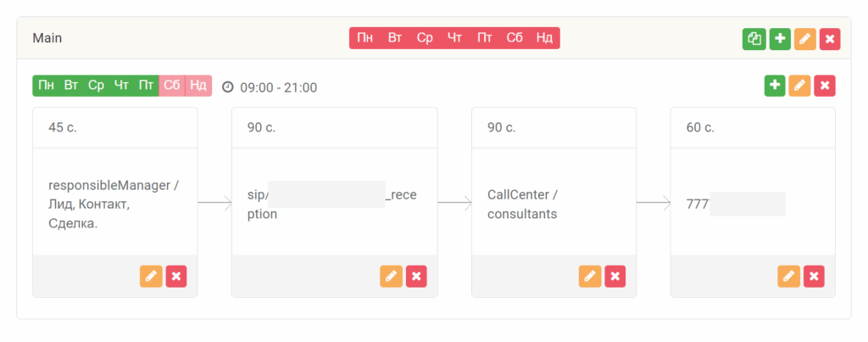Toggle red Пн day in Main header
This screenshot has width=868, height=342.
(x=365, y=38)
